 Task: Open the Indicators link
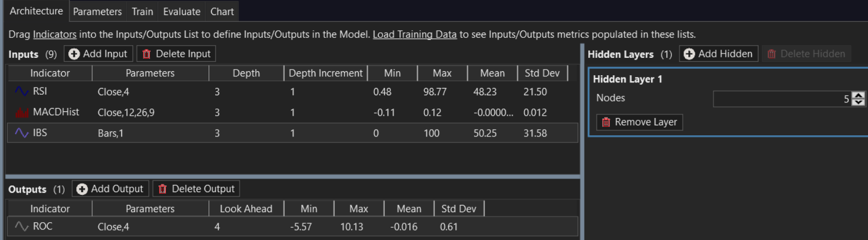54,35
